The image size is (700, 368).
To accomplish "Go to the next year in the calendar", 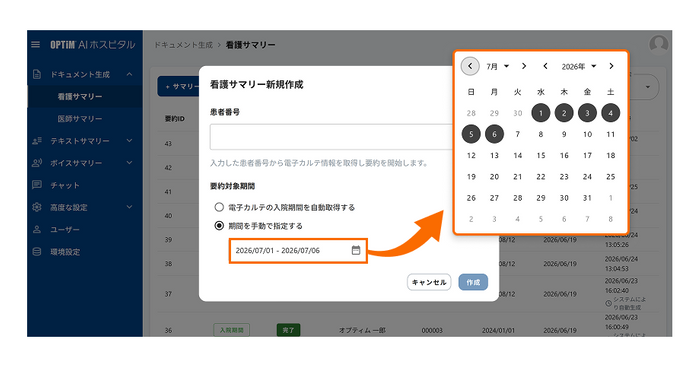I will tap(611, 66).
